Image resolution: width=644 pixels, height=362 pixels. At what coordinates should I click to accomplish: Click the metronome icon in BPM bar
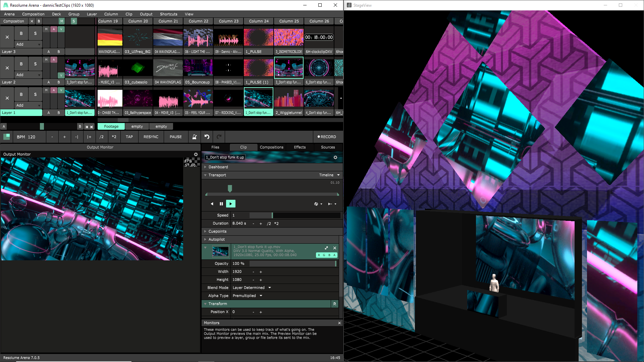[194, 137]
